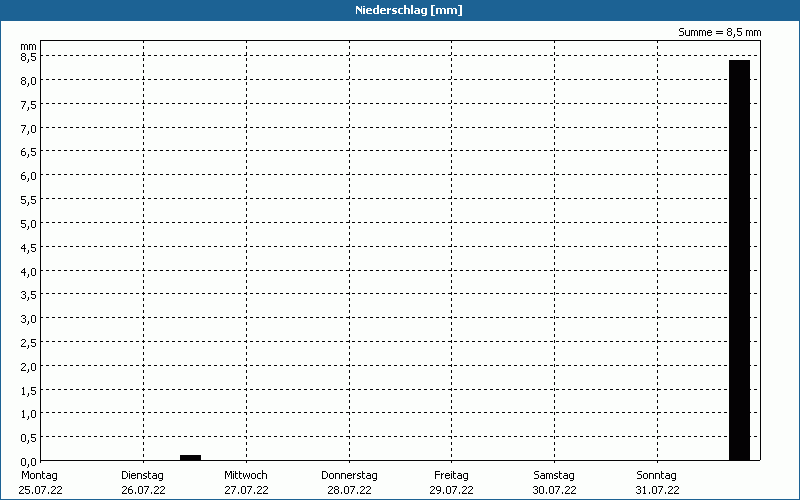Click the 6,0 y-axis value

pyautogui.click(x=29, y=176)
